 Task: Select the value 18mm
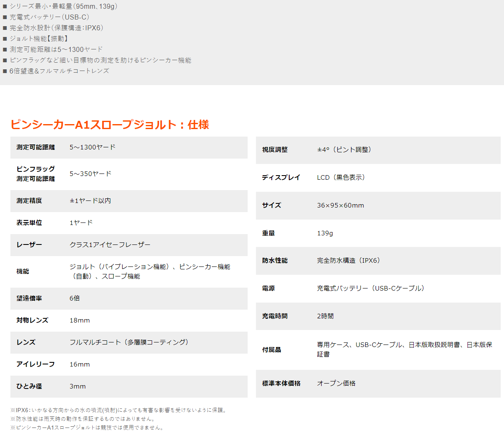pyautogui.click(x=80, y=320)
